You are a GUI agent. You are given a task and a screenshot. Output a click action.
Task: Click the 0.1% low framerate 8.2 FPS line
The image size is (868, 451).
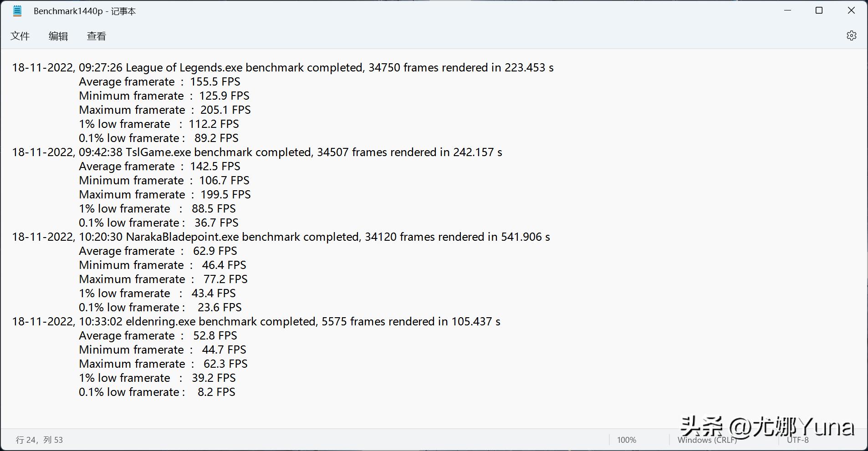pyautogui.click(x=157, y=392)
